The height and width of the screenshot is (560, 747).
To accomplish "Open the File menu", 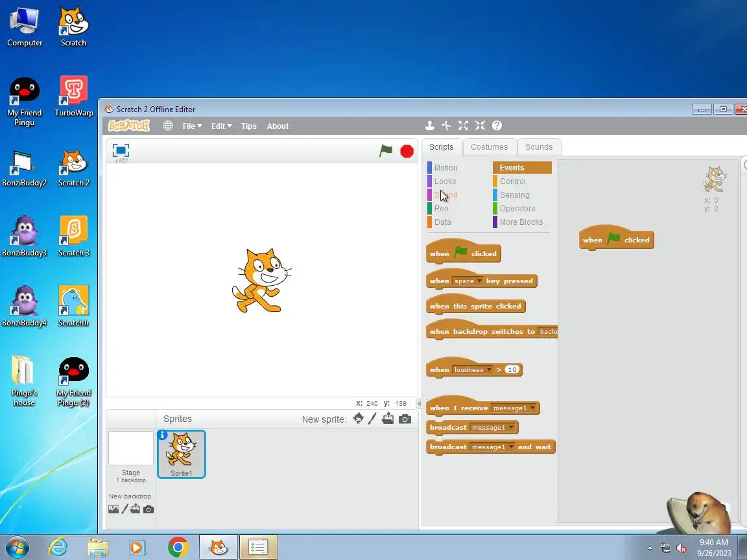I will (192, 126).
